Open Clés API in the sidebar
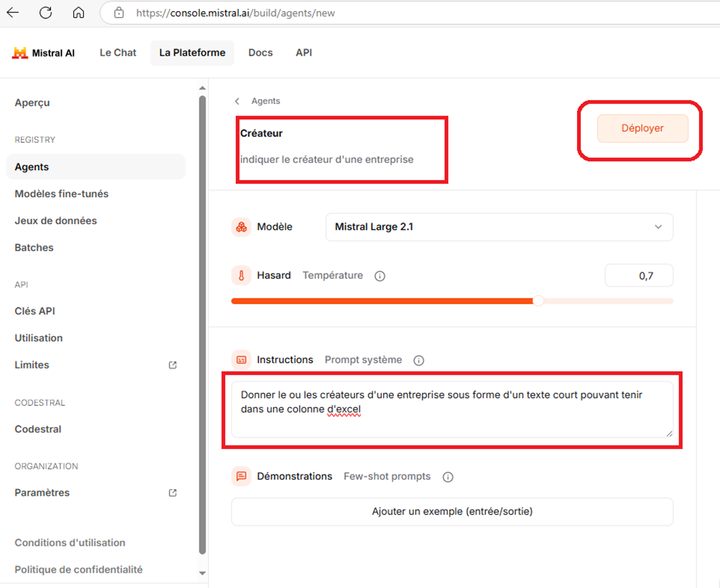The width and height of the screenshot is (720, 588). 35,311
